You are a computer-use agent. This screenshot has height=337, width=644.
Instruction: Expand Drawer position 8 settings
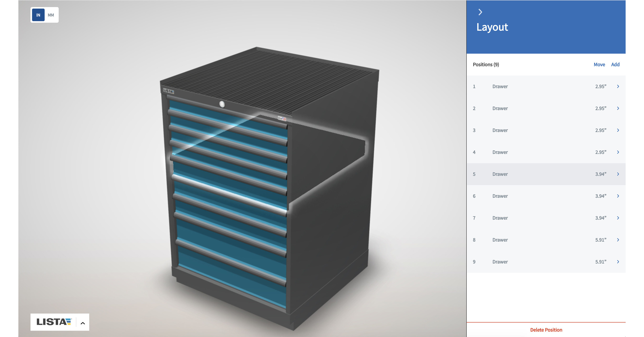pyautogui.click(x=618, y=240)
